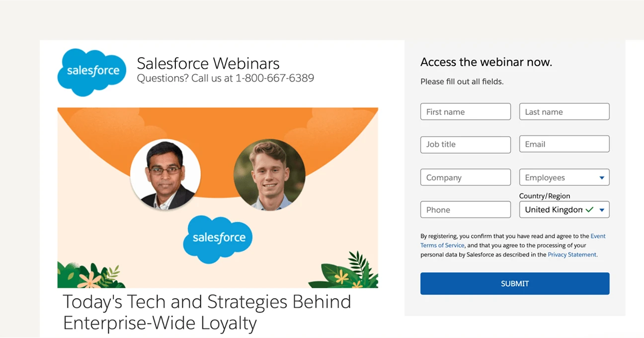The image size is (644, 338).
Task: Select the Job title input
Action: point(465,144)
